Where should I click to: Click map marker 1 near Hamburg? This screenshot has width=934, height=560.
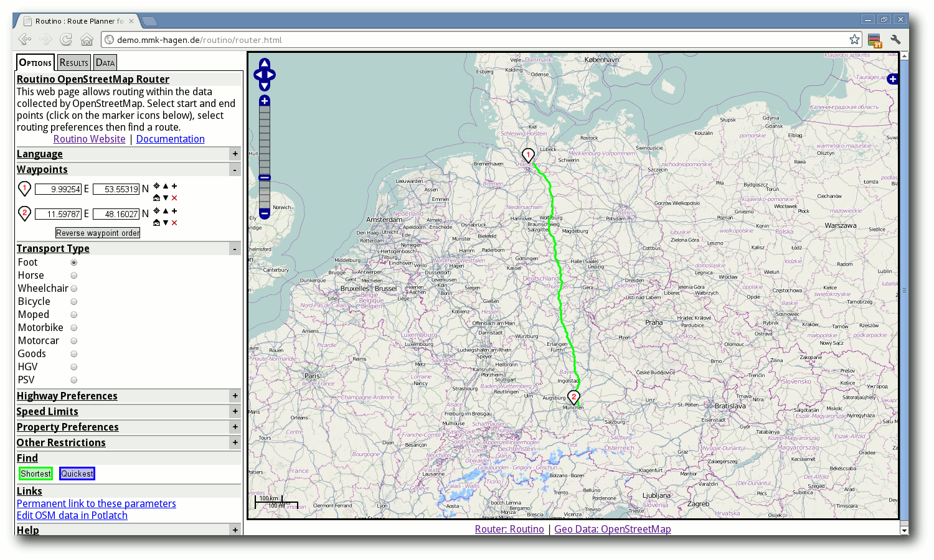[528, 156]
